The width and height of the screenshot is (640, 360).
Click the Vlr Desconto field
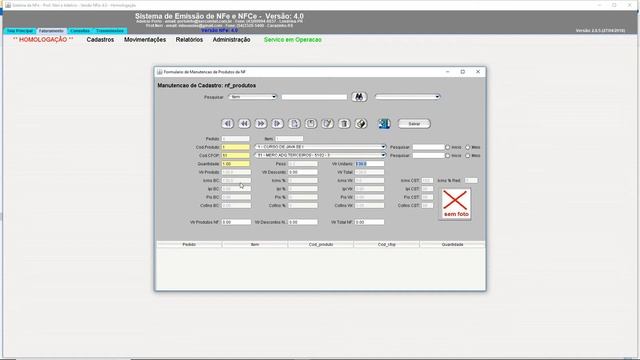[302, 172]
